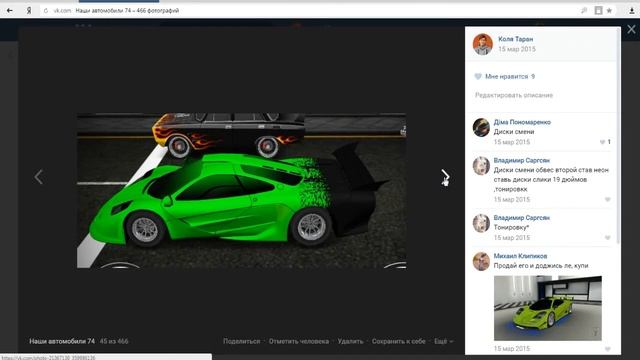Open browser downloads arrow icon
The image size is (640, 360).
point(631,11)
